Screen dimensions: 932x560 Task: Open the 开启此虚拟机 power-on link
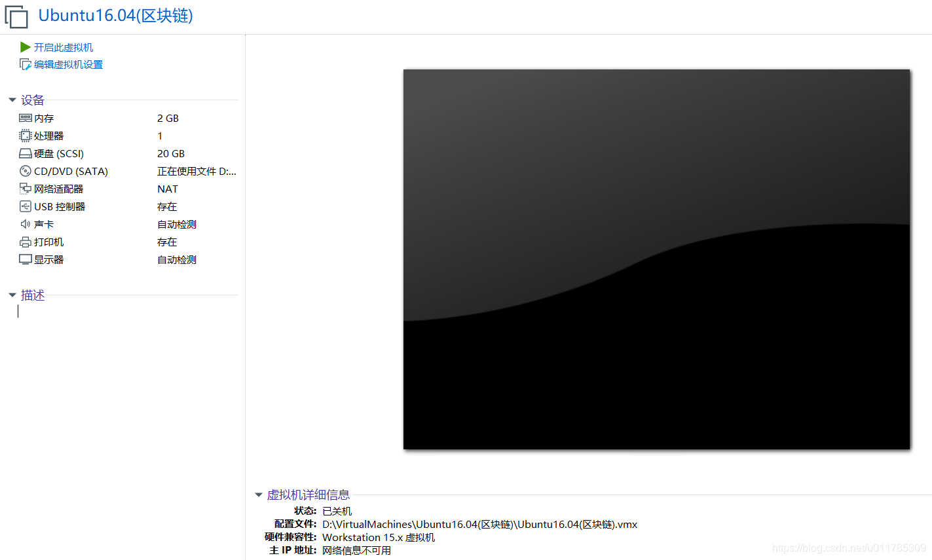pos(64,47)
